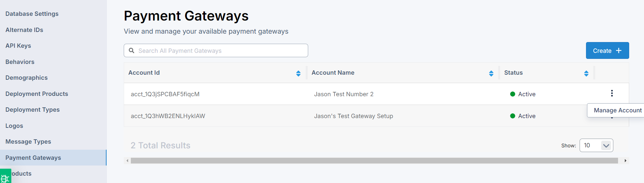Open the Demographics section
This screenshot has height=183, width=644.
coord(26,78)
